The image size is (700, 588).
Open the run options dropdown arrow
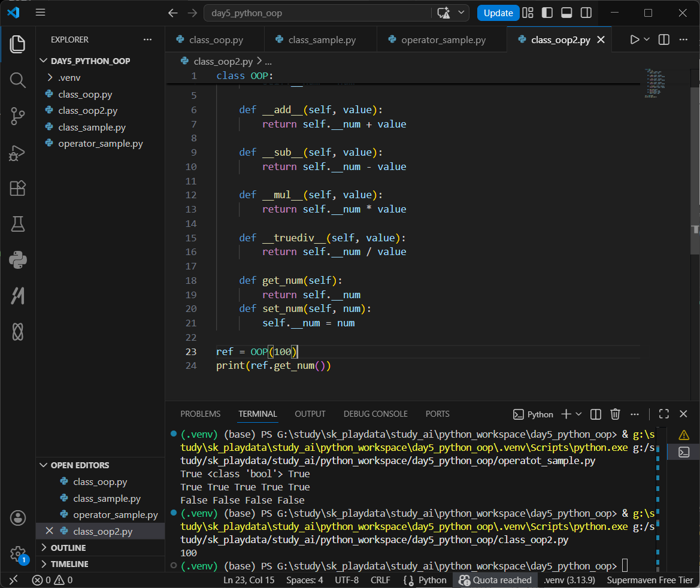(x=647, y=40)
